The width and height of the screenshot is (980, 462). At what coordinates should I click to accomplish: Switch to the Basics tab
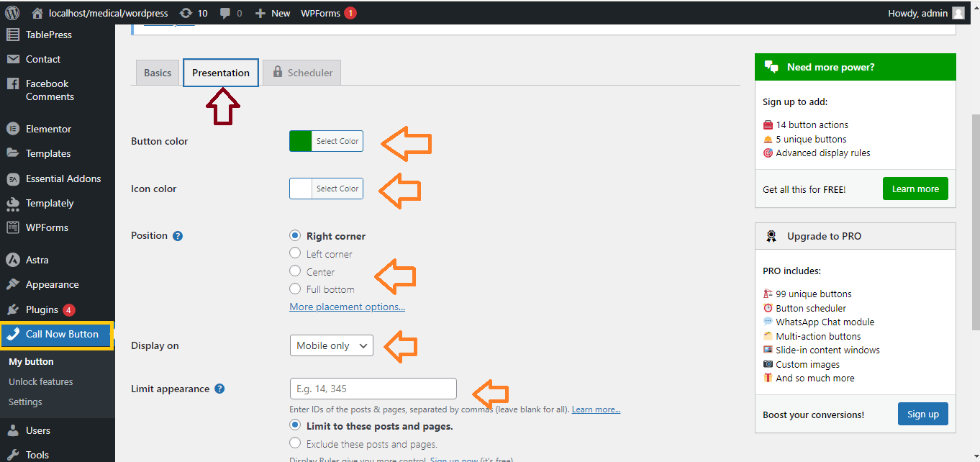(x=158, y=73)
